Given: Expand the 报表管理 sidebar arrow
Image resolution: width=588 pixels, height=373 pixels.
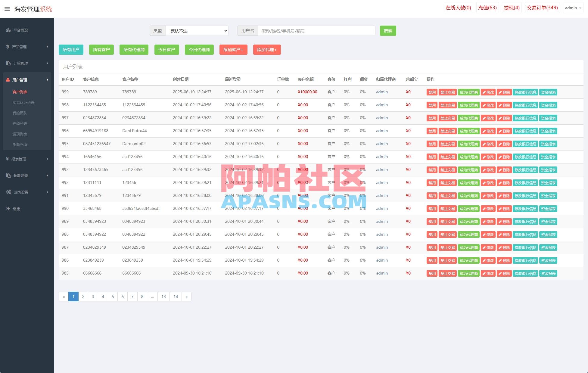Looking at the screenshot, I should click(48, 159).
